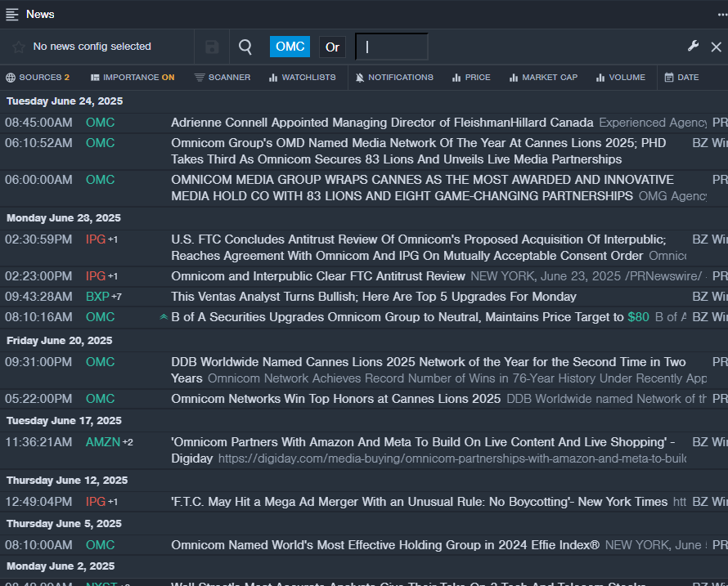728x586 pixels.
Task: Click OMC ticker on 06:10:52AM row
Action: (x=101, y=143)
